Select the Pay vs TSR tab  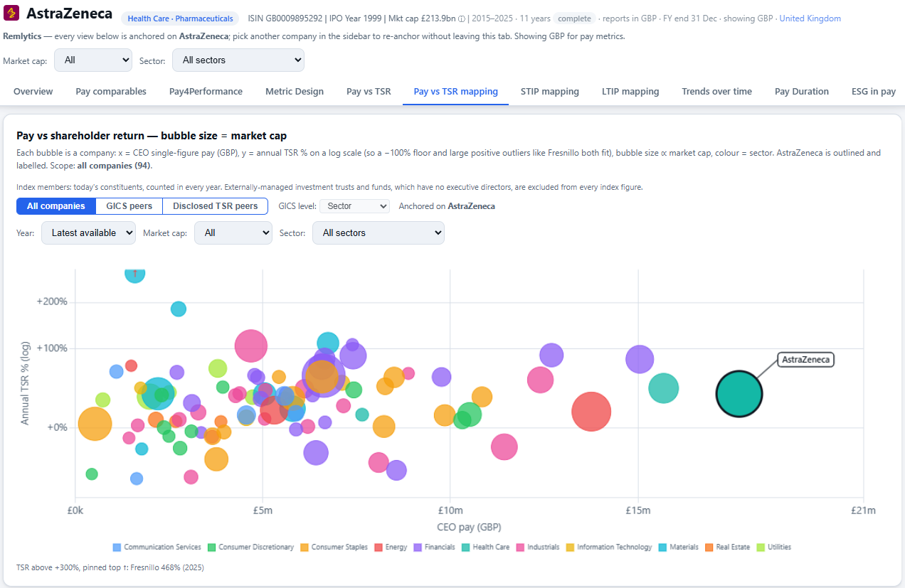point(369,91)
